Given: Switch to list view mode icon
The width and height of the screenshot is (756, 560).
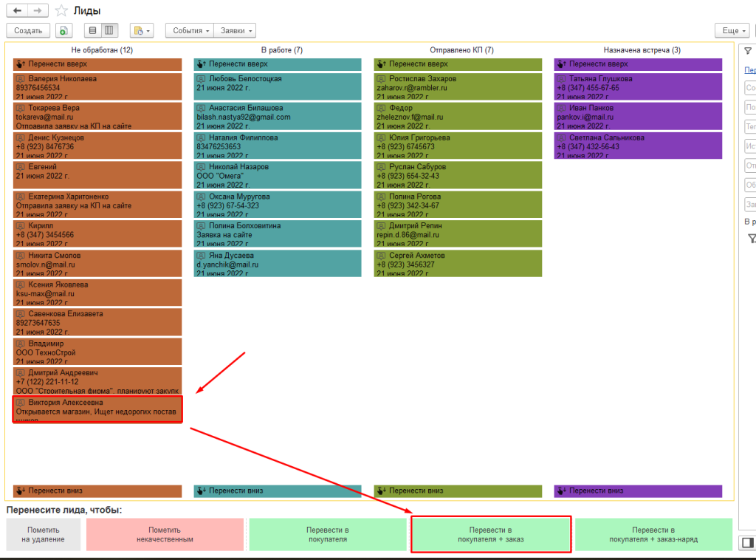Looking at the screenshot, I should click(x=92, y=30).
